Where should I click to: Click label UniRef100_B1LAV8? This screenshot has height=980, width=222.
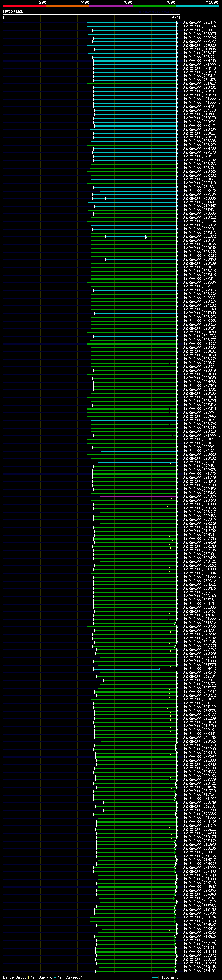coord(199,844)
